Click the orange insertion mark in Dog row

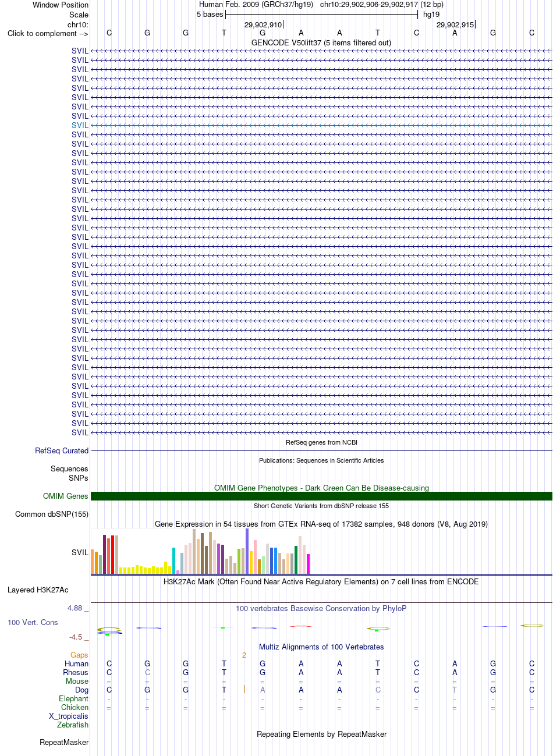point(244,690)
